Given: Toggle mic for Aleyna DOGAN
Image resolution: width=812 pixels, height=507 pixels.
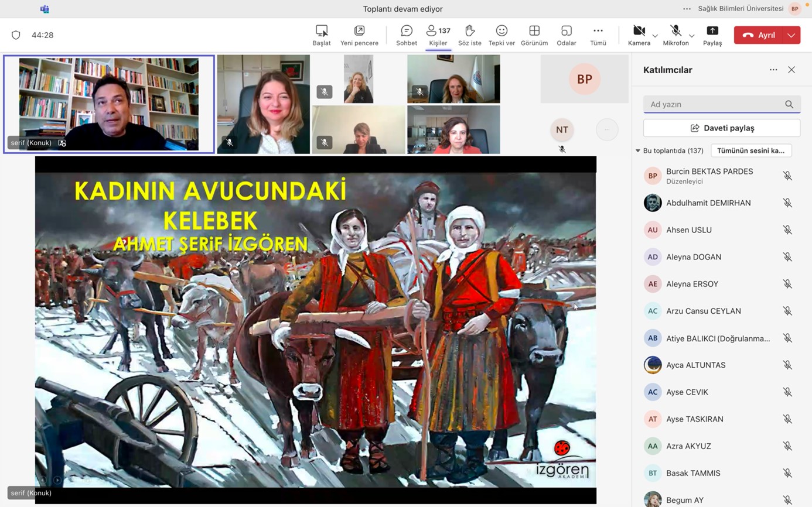Looking at the screenshot, I should coord(787,257).
